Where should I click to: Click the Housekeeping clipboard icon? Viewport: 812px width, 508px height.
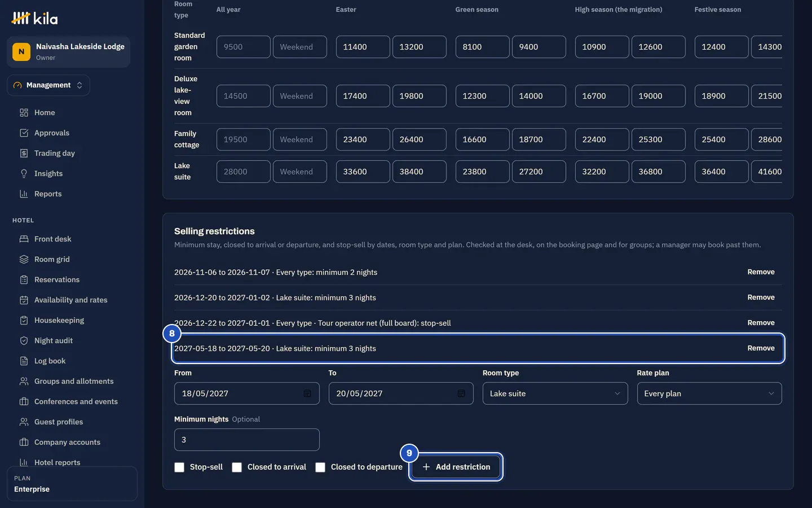coord(24,320)
